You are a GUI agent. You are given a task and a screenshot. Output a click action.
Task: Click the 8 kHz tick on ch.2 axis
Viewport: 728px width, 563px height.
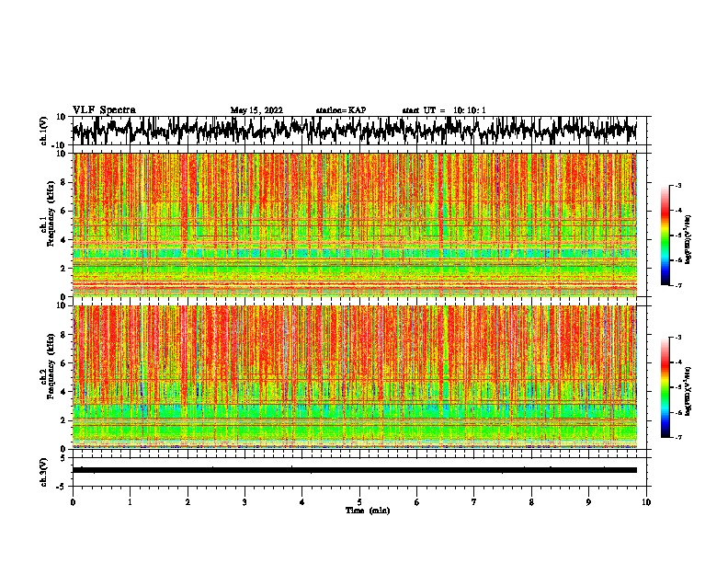[63, 335]
